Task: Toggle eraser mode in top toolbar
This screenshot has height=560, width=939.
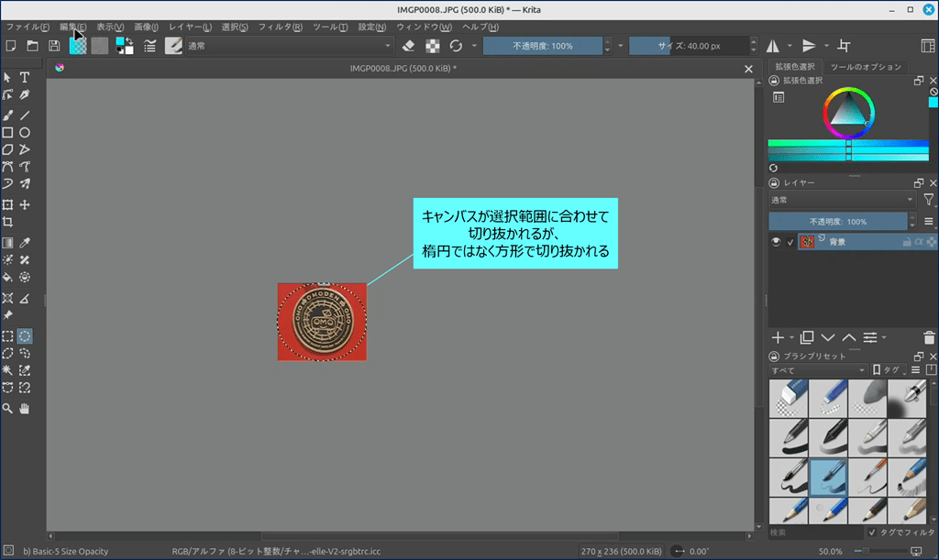Action: pos(410,46)
